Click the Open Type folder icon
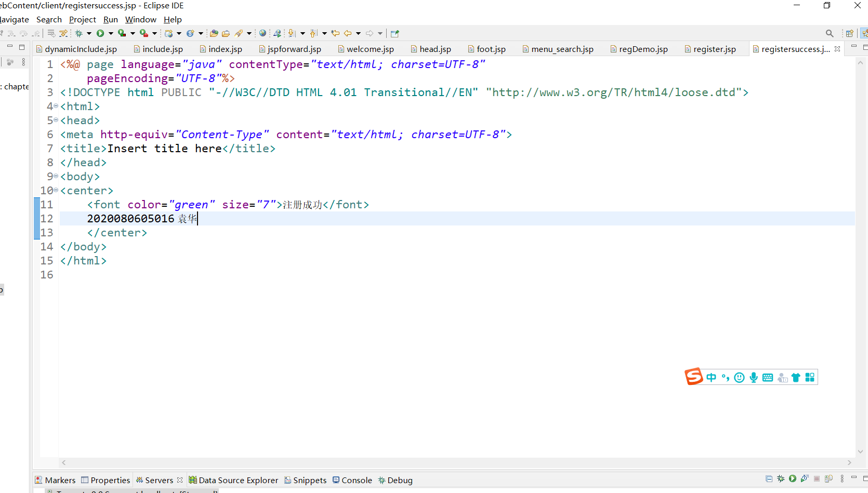This screenshot has height=493, width=868. tap(214, 33)
